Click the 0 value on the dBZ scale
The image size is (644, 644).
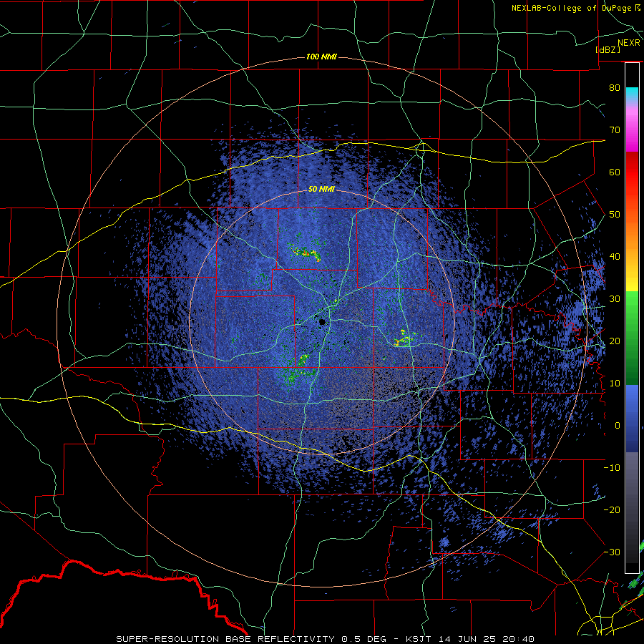(618, 426)
